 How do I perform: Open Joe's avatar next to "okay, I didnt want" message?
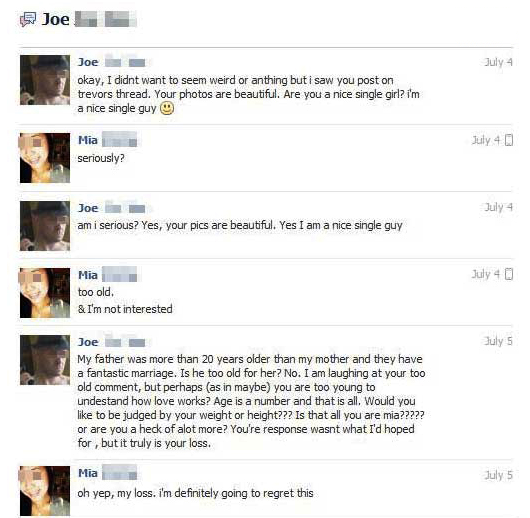tap(45, 80)
